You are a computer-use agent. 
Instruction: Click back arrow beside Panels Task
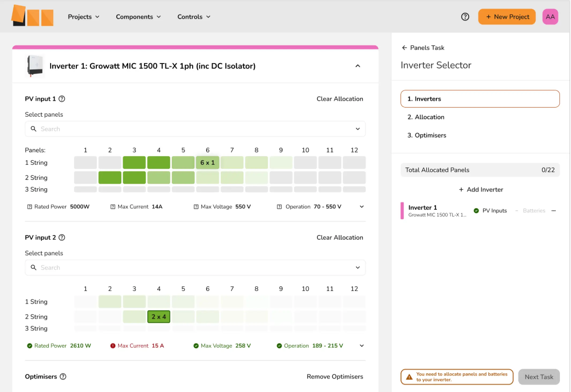point(404,48)
